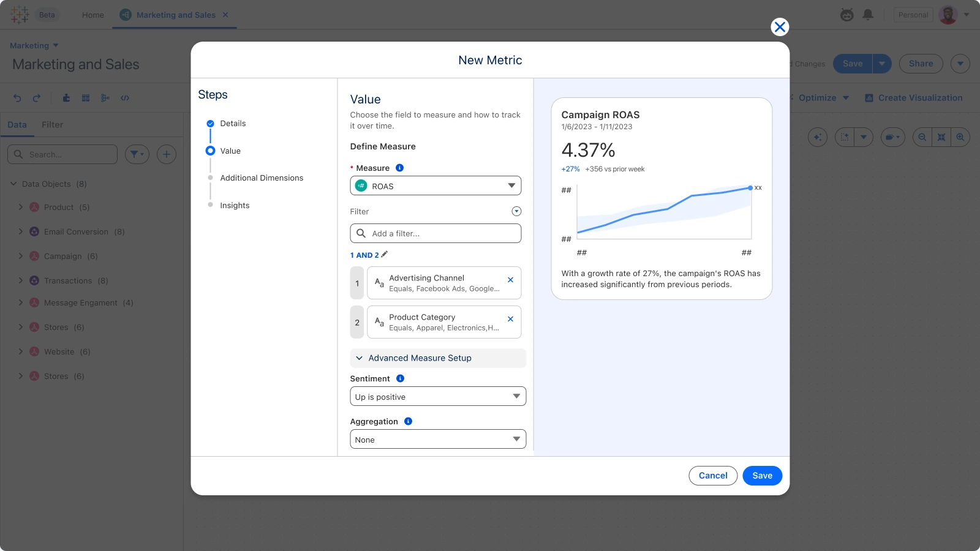Image resolution: width=980 pixels, height=551 pixels.
Task: Click Create Visualization
Action: coord(913,98)
